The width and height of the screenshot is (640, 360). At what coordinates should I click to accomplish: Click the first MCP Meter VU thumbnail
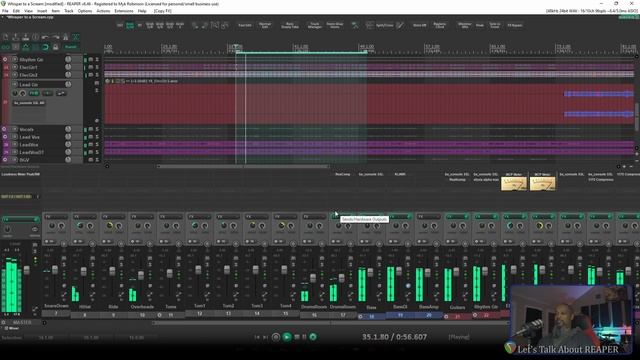coord(513,184)
